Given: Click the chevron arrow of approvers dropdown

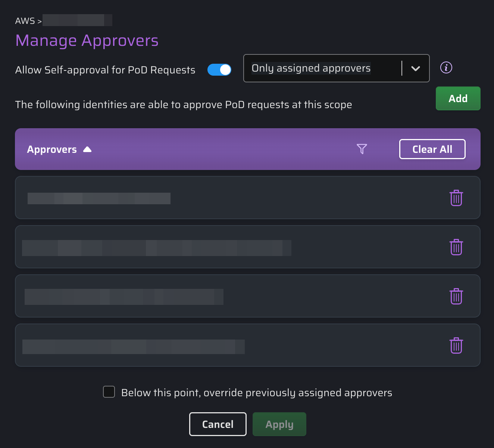Looking at the screenshot, I should click(x=415, y=69).
